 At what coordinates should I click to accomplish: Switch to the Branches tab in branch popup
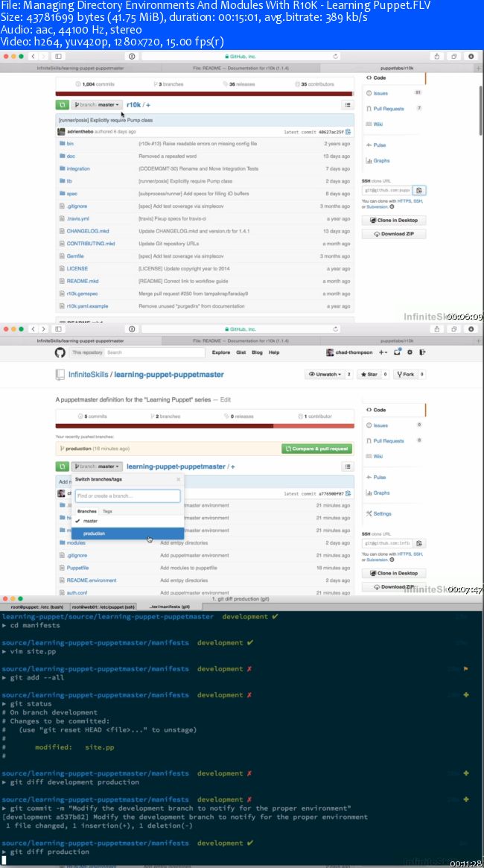click(87, 512)
